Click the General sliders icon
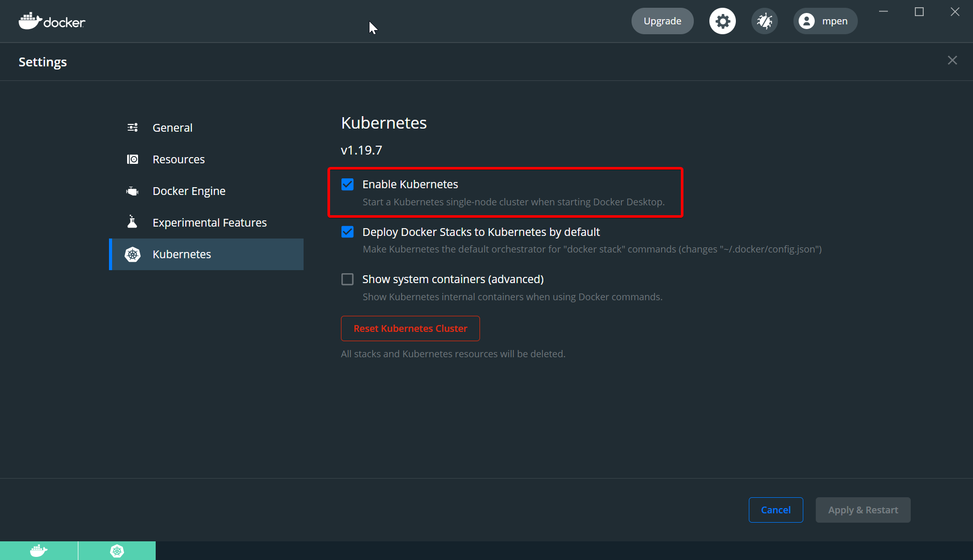Image resolution: width=973 pixels, height=560 pixels. tap(133, 128)
